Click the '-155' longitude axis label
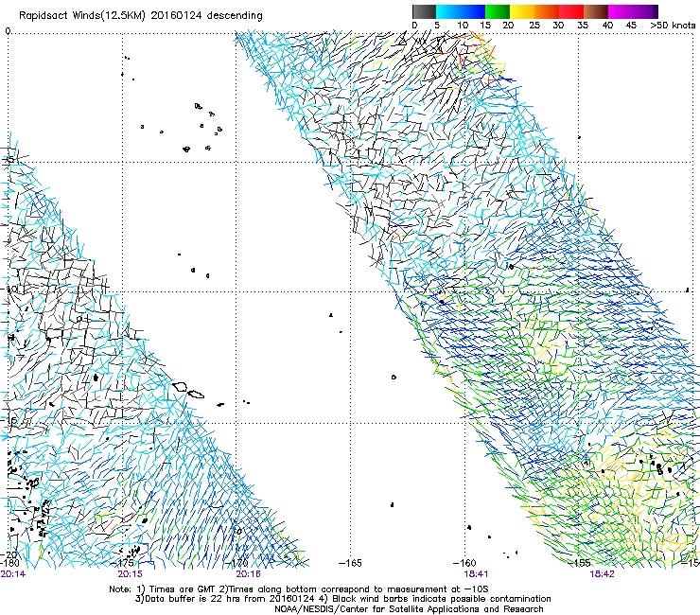 tap(579, 563)
